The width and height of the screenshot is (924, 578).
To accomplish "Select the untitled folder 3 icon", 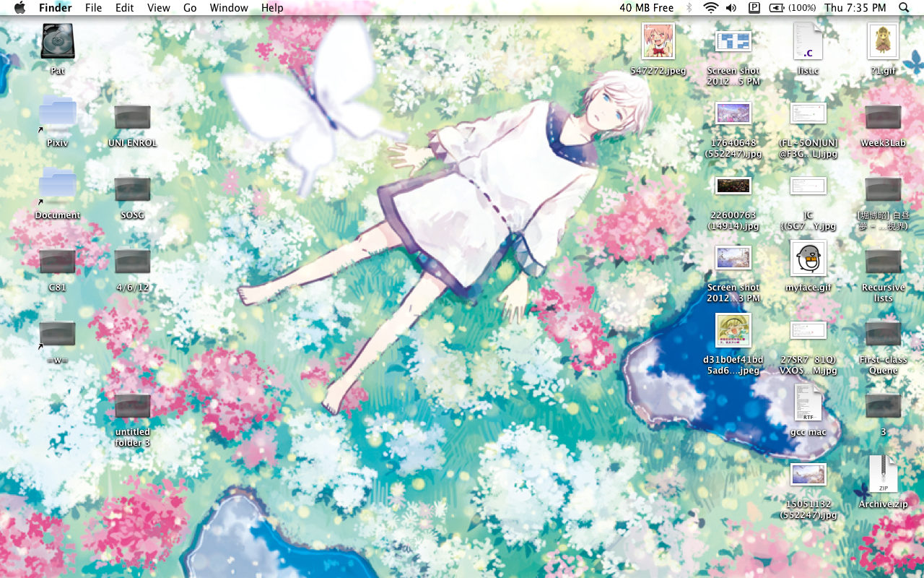I will (133, 406).
